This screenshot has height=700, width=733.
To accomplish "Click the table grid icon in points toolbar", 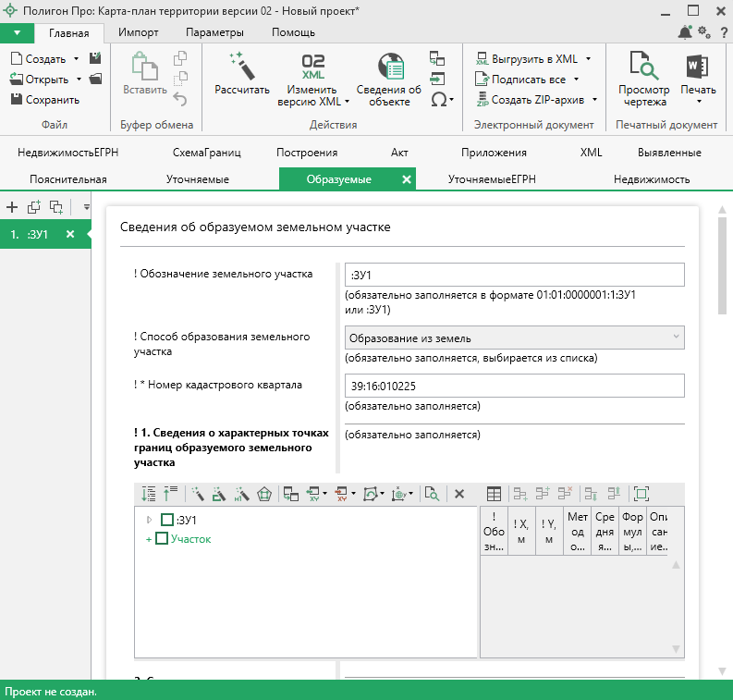I will pos(495,494).
